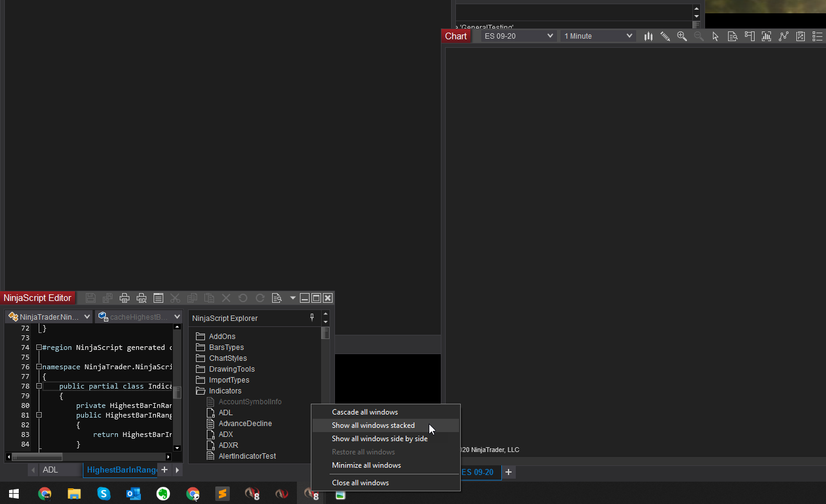Open the Drawing Tools pencil icon

pos(665,36)
